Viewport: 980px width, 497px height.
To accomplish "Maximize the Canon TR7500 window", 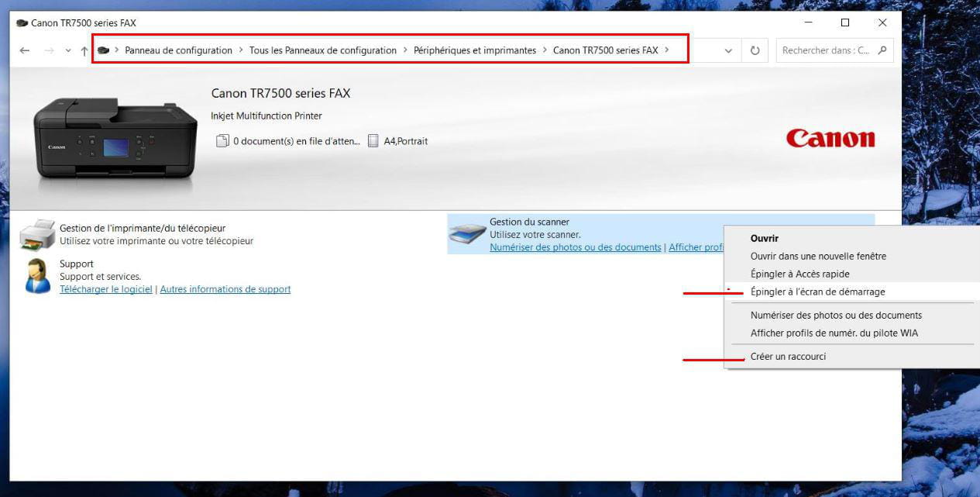I will [x=845, y=23].
